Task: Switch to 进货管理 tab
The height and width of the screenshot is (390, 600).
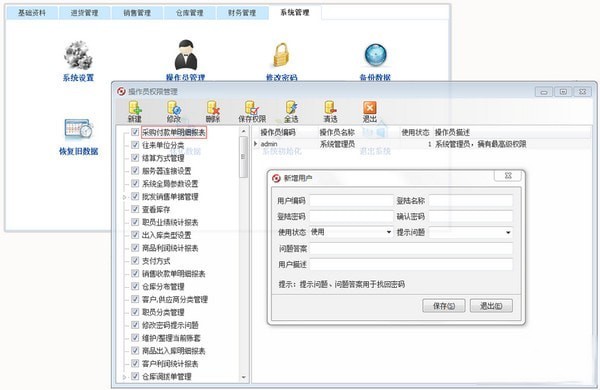Action: click(x=85, y=13)
